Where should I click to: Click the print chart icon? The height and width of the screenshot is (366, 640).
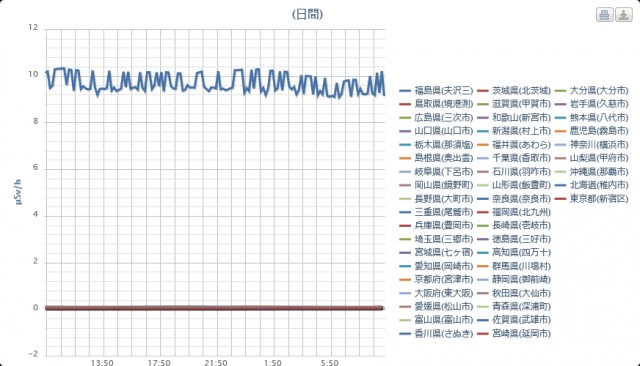pyautogui.click(x=604, y=15)
